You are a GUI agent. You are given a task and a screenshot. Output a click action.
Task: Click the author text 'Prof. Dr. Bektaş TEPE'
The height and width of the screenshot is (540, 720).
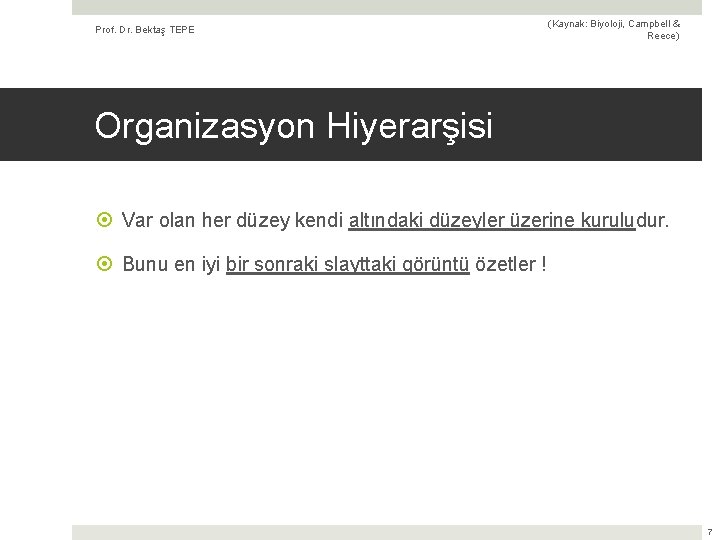point(145,30)
